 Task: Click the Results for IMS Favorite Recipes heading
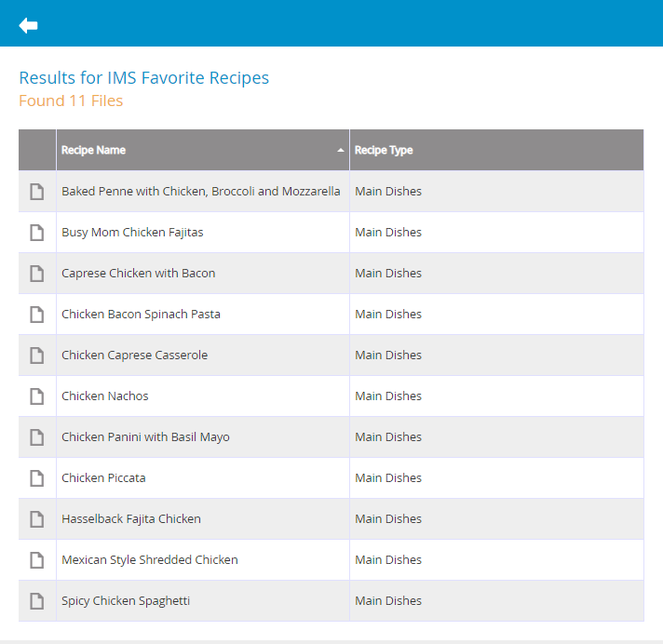pos(144,78)
